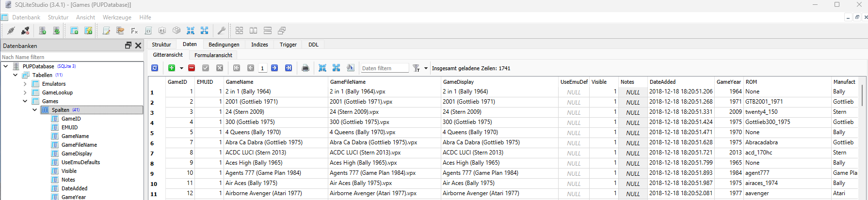
Task: Click the export data printer icon
Action: pyautogui.click(x=305, y=68)
